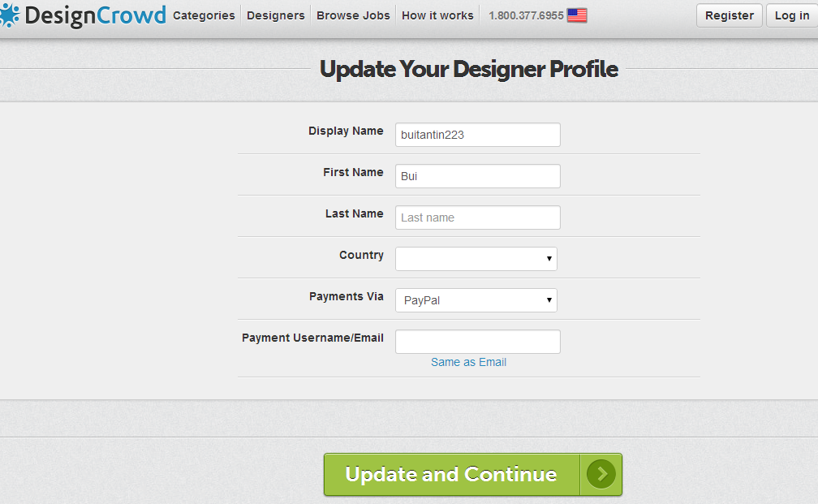Expand the Payments Via dropdown
818x504 pixels.
[x=476, y=300]
